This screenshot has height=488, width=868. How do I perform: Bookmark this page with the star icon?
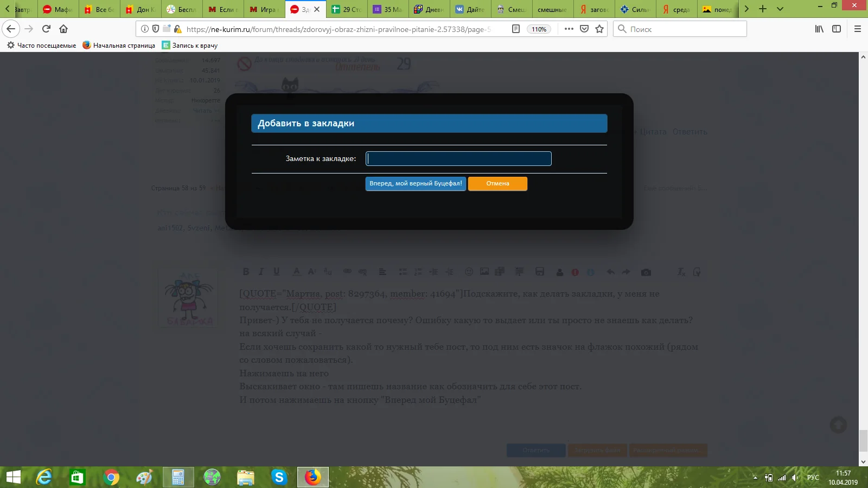(x=599, y=29)
